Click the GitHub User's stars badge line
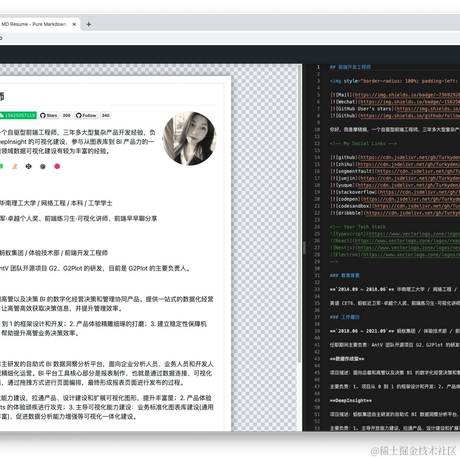This screenshot has height=460, width=460. coord(395,109)
